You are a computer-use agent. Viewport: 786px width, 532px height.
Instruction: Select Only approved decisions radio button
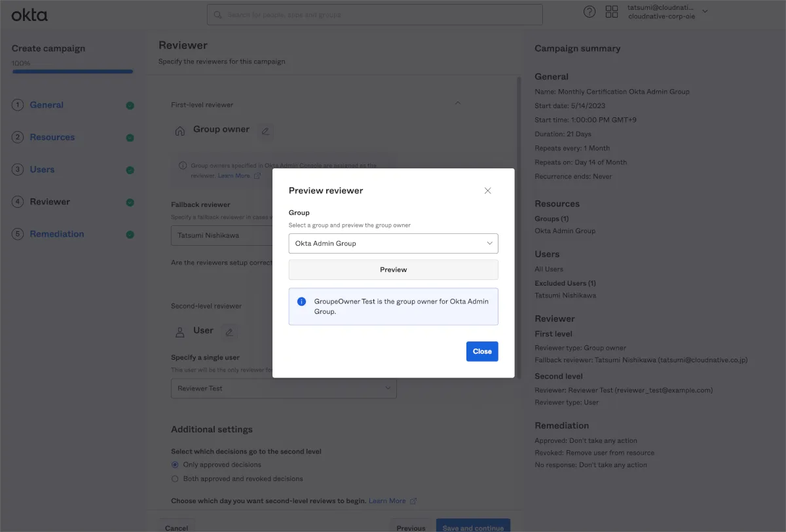point(175,465)
